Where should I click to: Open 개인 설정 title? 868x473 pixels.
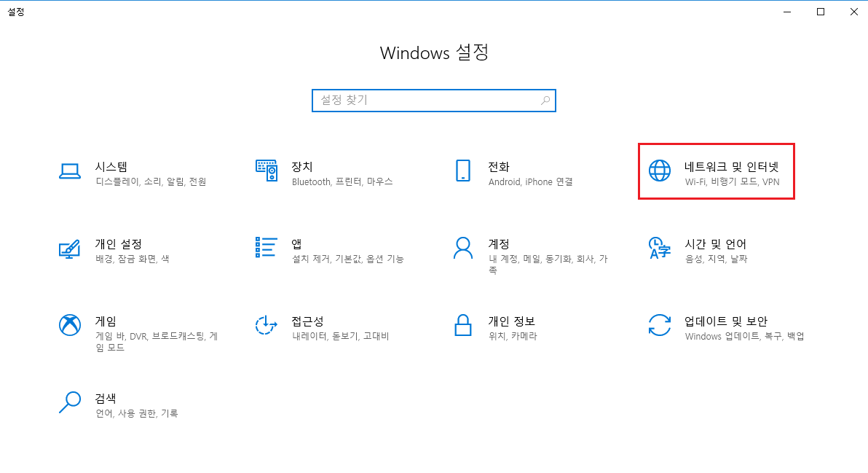[x=119, y=244]
